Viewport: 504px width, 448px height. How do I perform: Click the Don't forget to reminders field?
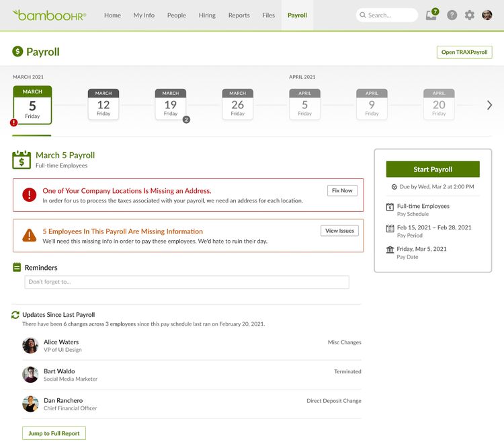[x=187, y=282]
